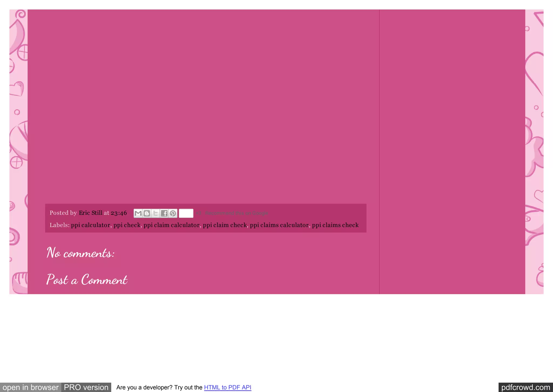Pin post using the Pinterest icon

(x=173, y=213)
